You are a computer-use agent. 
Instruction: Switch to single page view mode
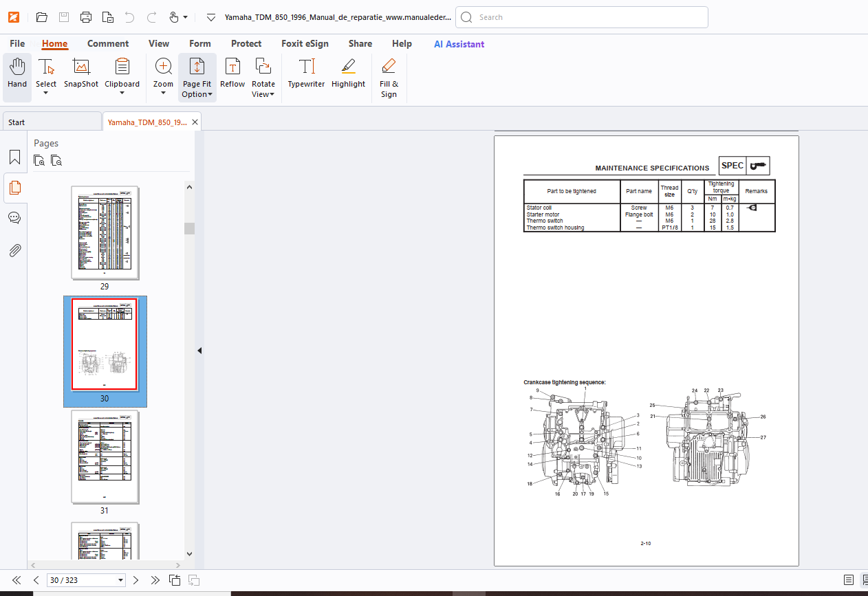849,580
